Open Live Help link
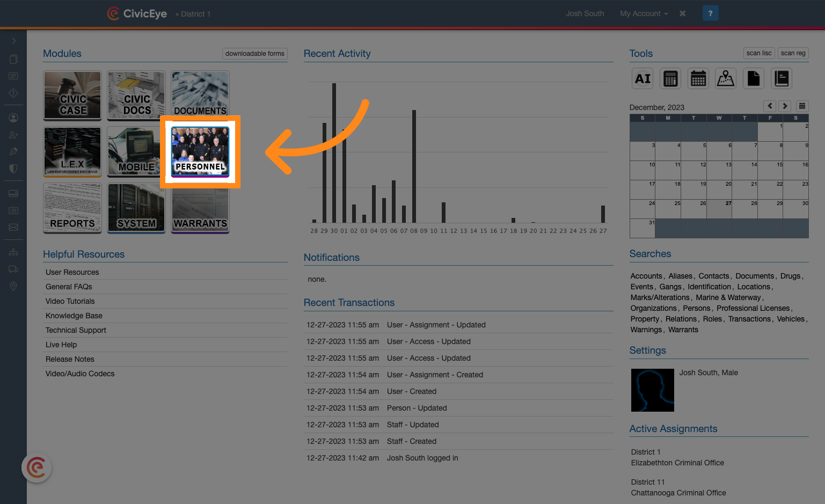Image resolution: width=825 pixels, height=504 pixels. [x=61, y=345]
